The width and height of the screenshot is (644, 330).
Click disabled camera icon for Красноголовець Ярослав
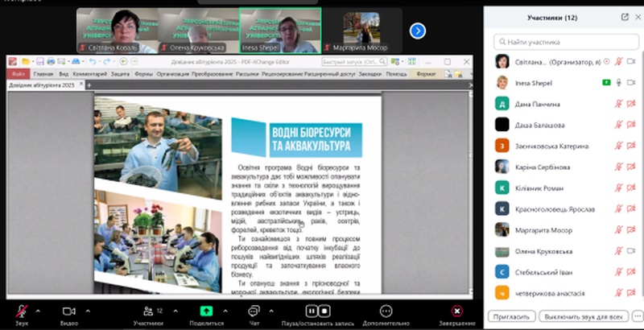631,209
